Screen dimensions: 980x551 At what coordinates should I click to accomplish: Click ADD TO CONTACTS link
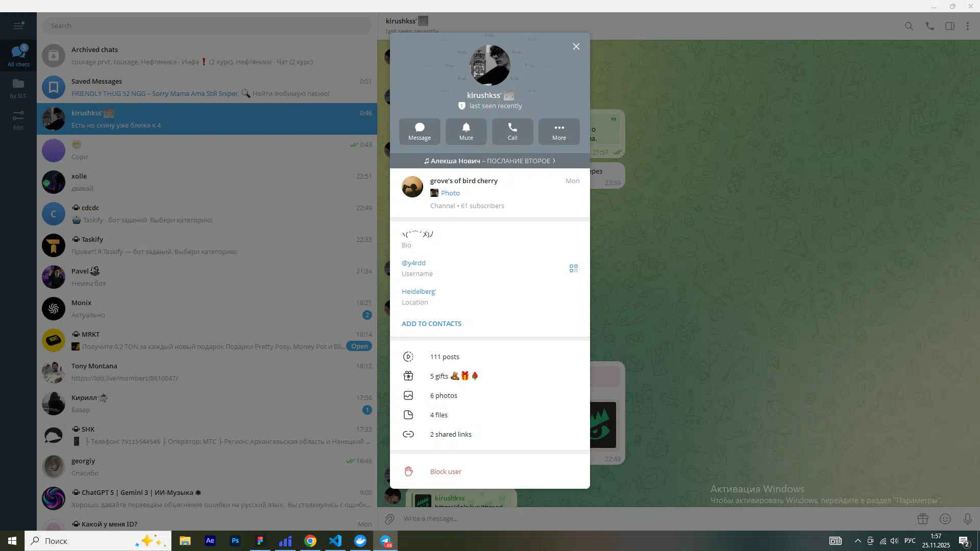(x=431, y=323)
